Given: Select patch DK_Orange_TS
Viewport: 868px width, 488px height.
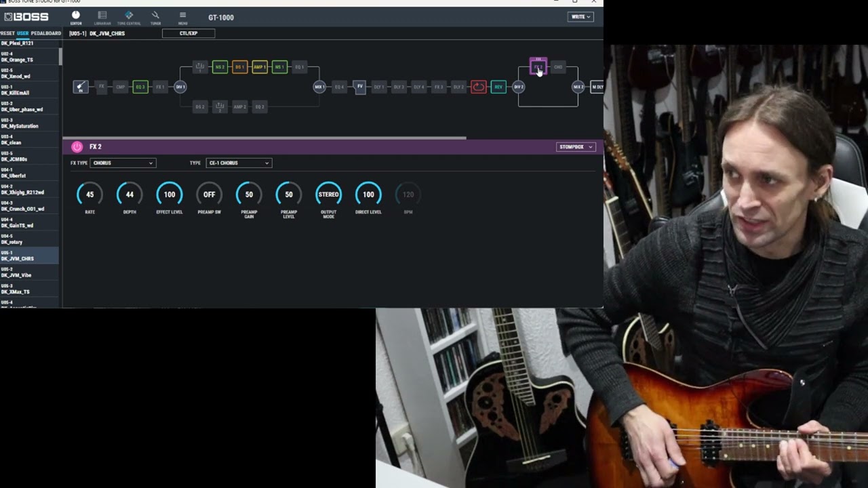Looking at the screenshot, I should [x=29, y=57].
